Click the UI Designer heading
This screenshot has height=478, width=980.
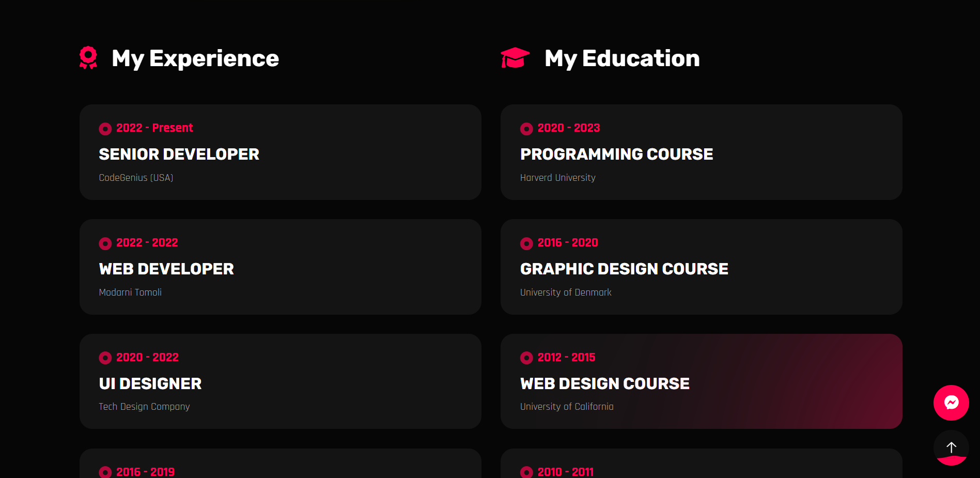coord(150,383)
